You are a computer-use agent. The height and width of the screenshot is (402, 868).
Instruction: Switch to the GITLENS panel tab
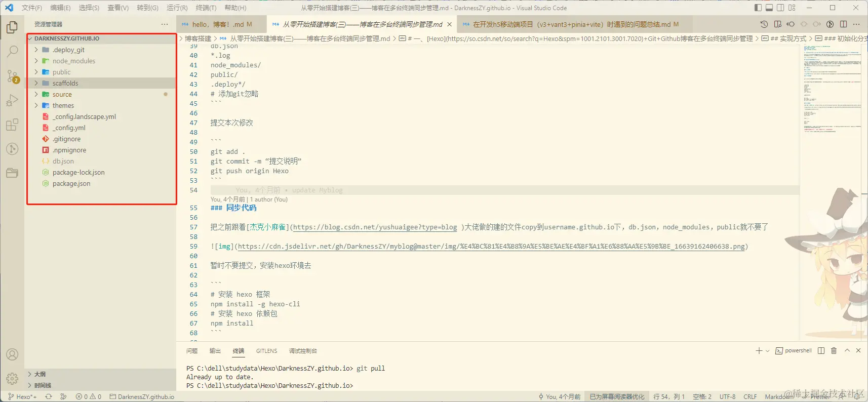coord(266,351)
